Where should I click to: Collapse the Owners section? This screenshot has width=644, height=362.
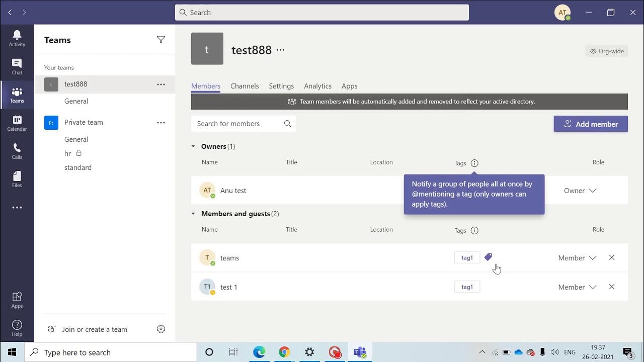click(x=193, y=146)
